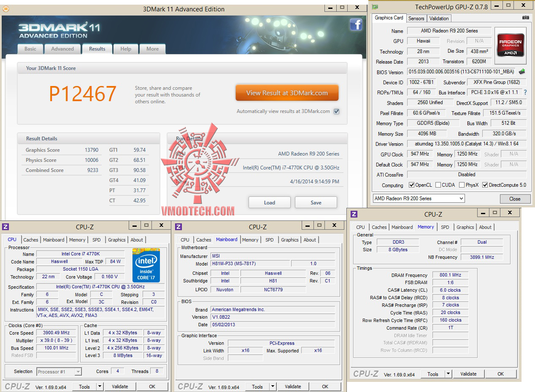535x392 pixels.
Task: Click the Bandwidth 320.0 GB/s field
Action: point(504,134)
